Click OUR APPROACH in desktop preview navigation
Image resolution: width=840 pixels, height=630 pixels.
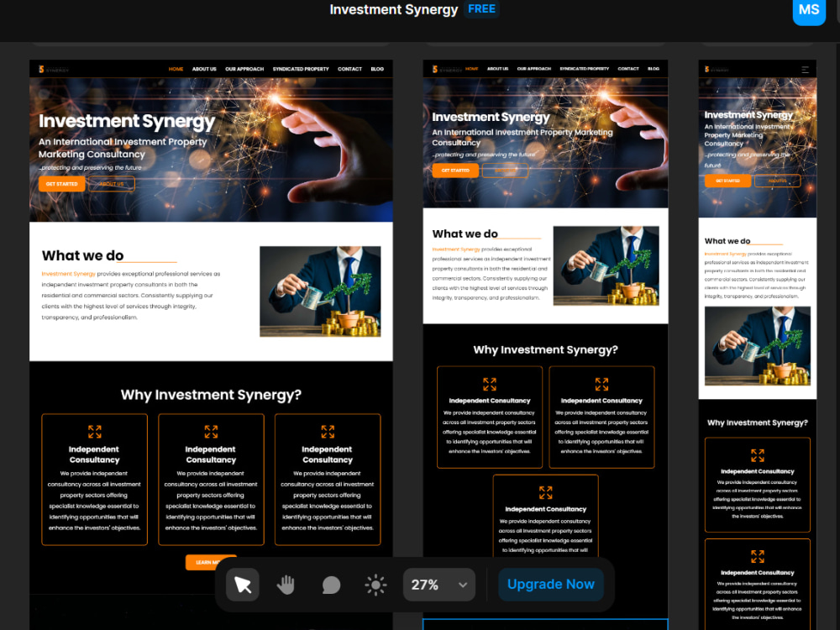244,69
